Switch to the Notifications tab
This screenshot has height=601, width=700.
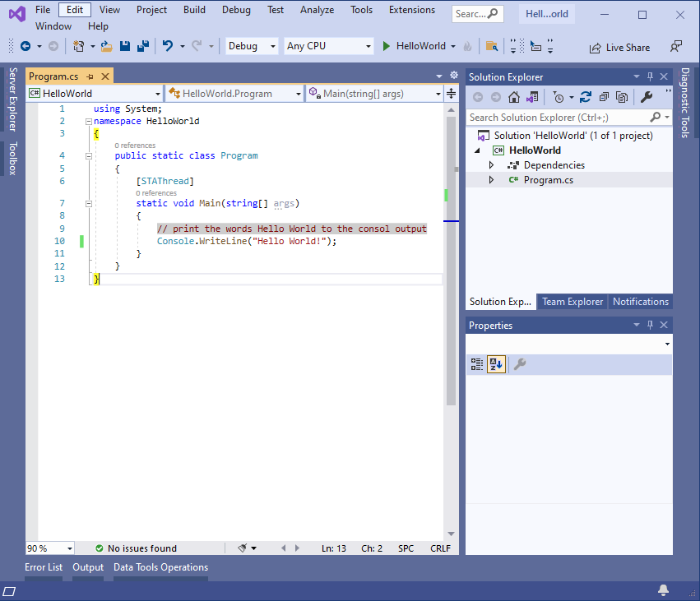pyautogui.click(x=641, y=302)
